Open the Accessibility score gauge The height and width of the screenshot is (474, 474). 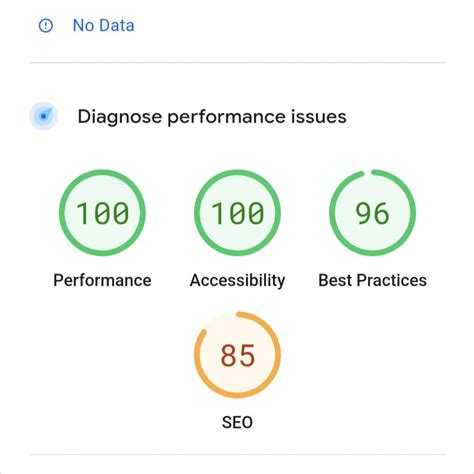237,213
